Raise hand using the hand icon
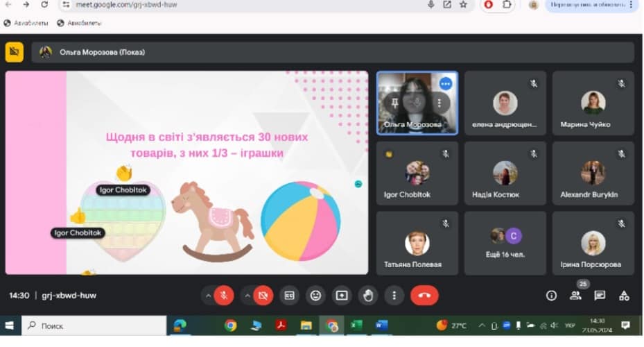 click(368, 296)
